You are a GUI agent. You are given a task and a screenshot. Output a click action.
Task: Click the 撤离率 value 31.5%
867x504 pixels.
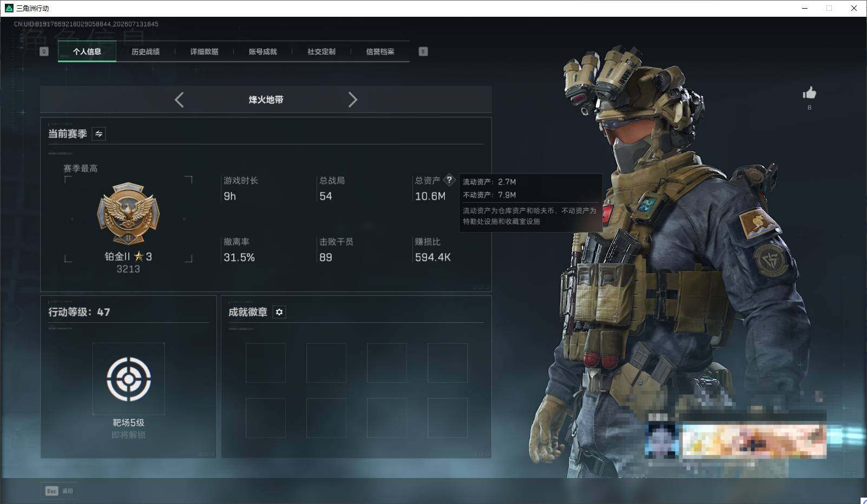239,257
